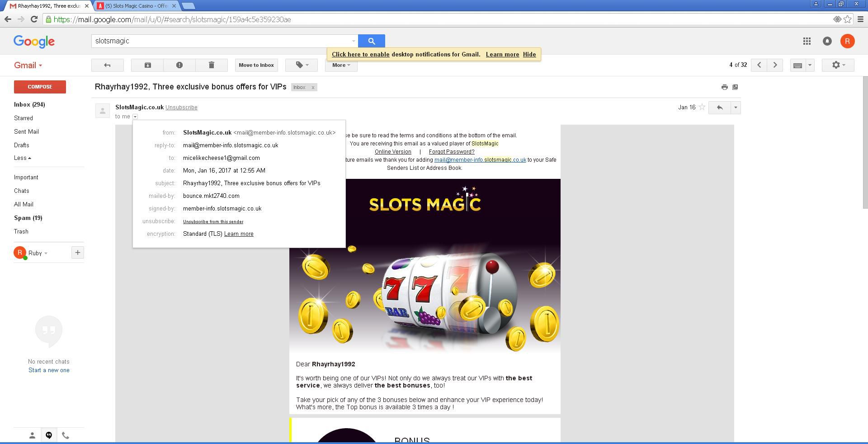Screen dimensions: 868x444
Task: Open Inbox (294) folder
Action: 29,104
